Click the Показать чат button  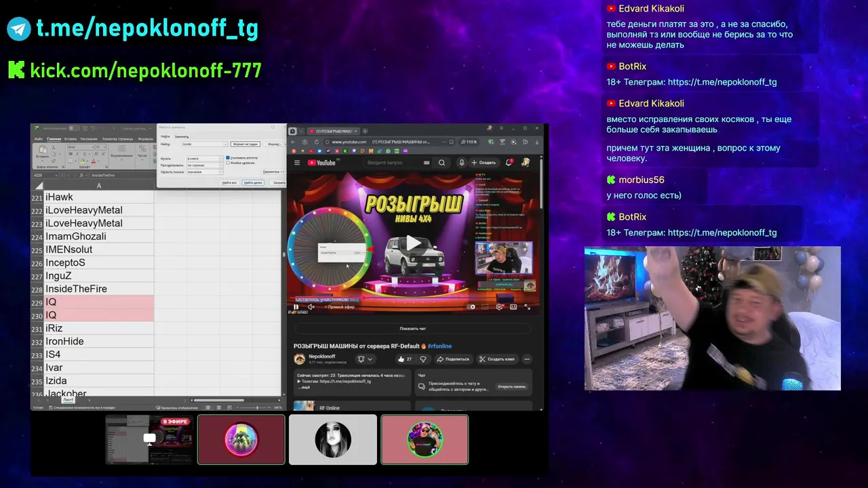click(413, 329)
